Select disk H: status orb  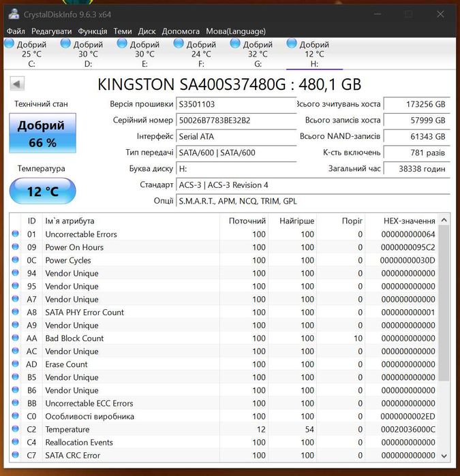point(292,44)
